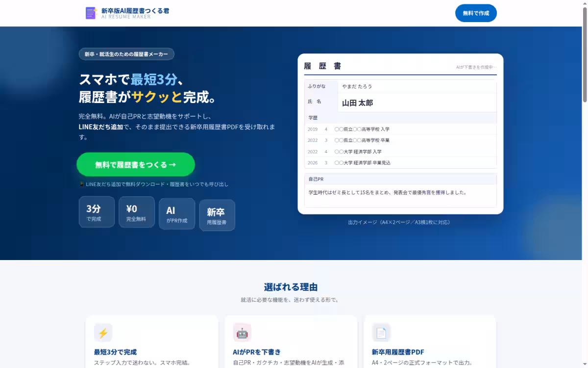The width and height of the screenshot is (588, 368).
Task: Click the 選ばれる理由 section heading
Action: 291,287
